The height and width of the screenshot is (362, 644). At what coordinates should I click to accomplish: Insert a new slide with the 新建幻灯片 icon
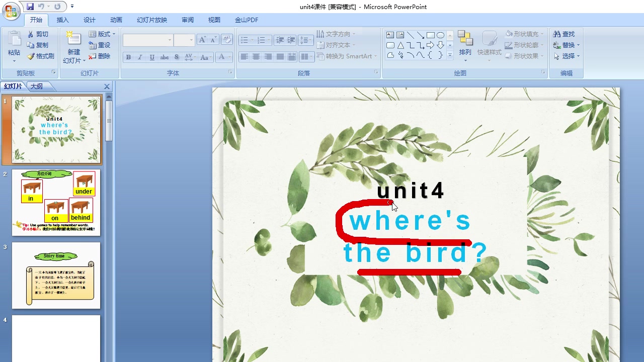click(x=73, y=39)
